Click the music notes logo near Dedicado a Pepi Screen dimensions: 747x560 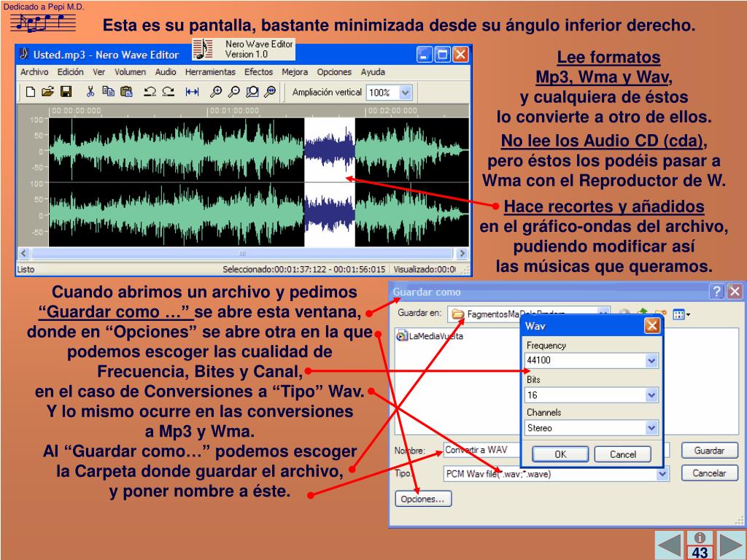pyautogui.click(x=43, y=23)
